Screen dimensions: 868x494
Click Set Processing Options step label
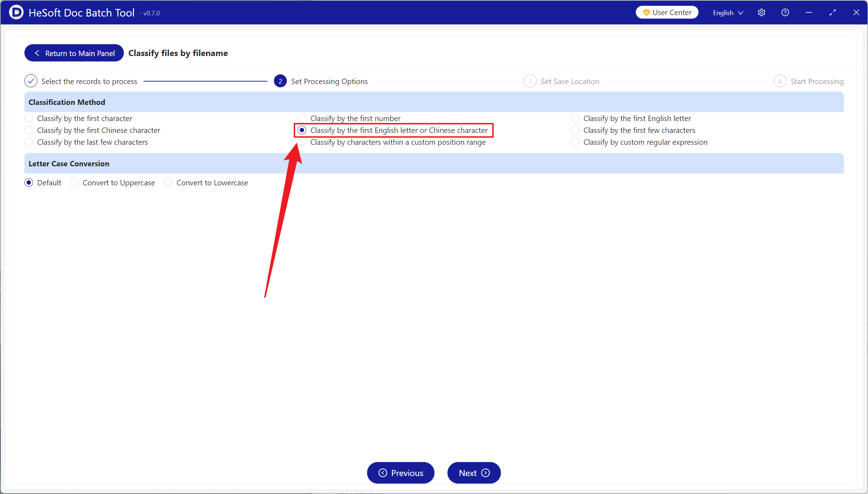pyautogui.click(x=329, y=82)
